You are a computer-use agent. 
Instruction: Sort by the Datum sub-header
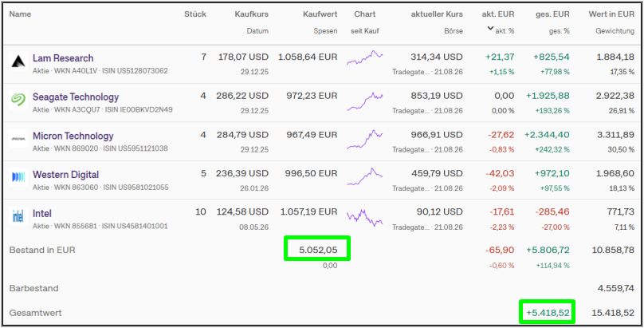(258, 31)
